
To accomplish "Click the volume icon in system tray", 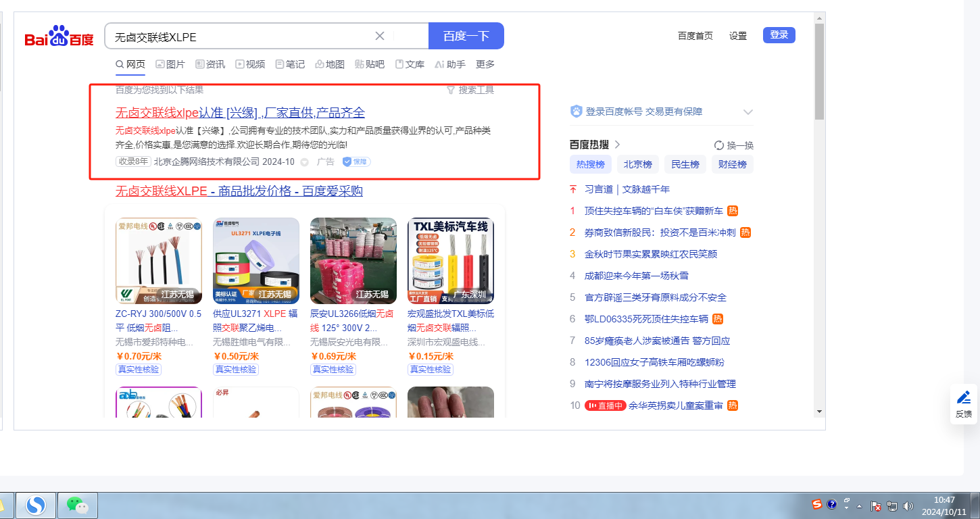I will (x=908, y=505).
